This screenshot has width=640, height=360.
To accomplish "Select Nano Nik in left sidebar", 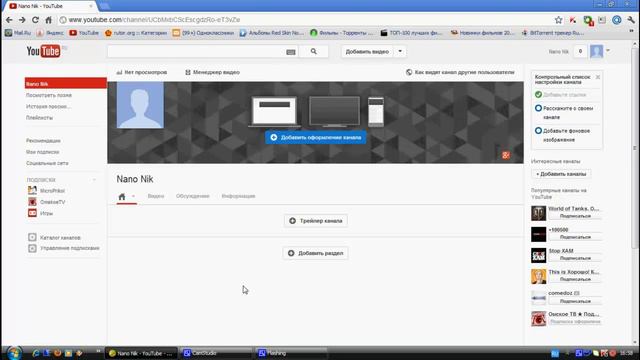I will 66,84.
